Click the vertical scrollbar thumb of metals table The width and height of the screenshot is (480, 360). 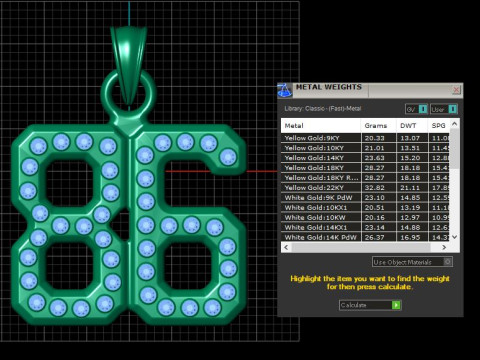[x=454, y=148]
